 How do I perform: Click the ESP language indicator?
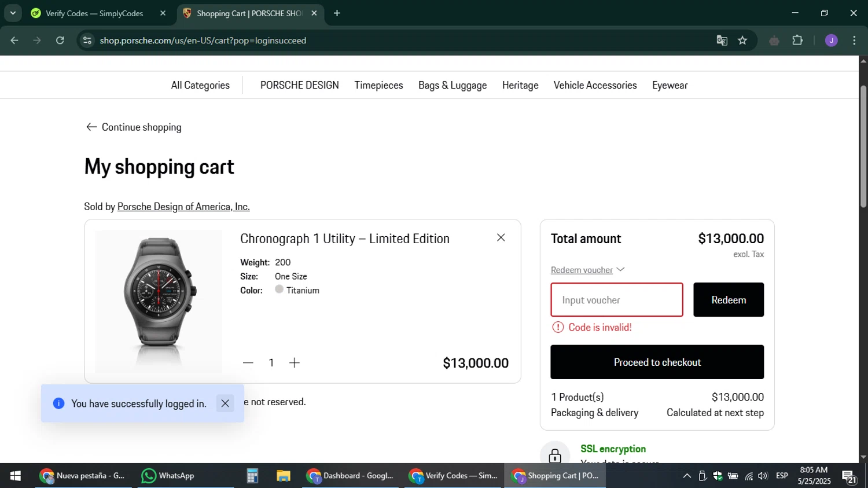[782, 476]
